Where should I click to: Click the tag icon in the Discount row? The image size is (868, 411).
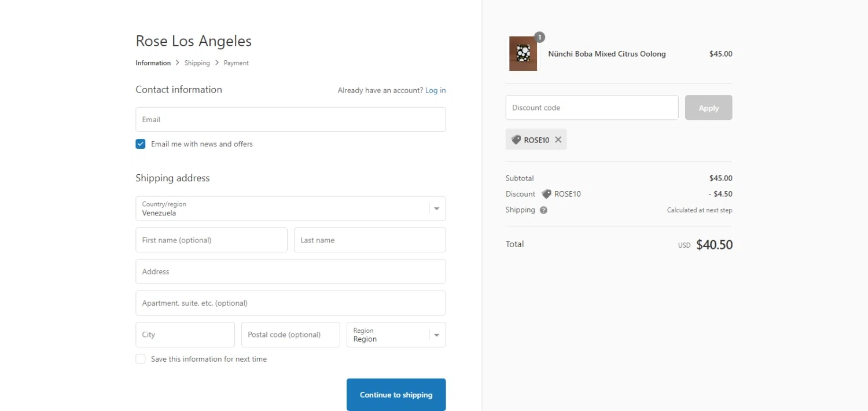[546, 194]
